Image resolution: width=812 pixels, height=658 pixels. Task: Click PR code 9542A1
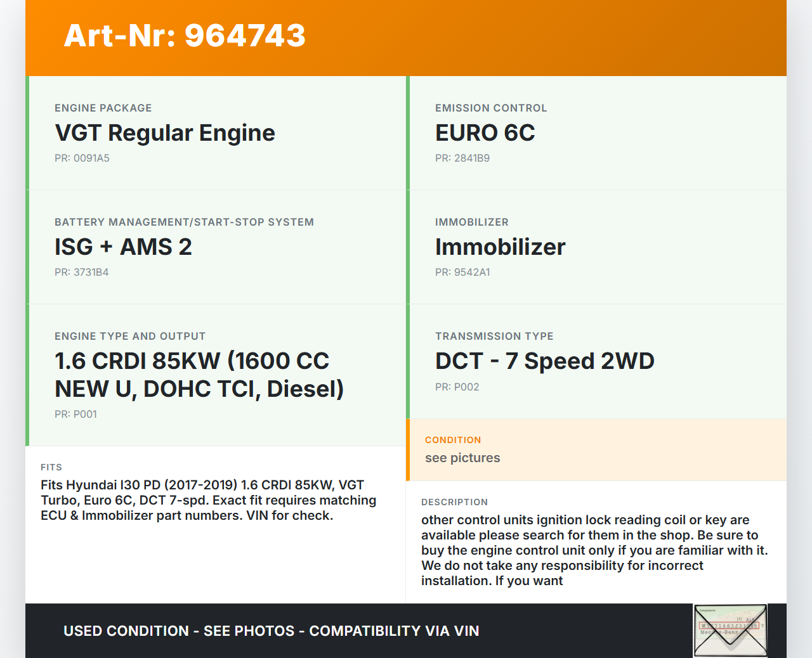click(x=462, y=273)
